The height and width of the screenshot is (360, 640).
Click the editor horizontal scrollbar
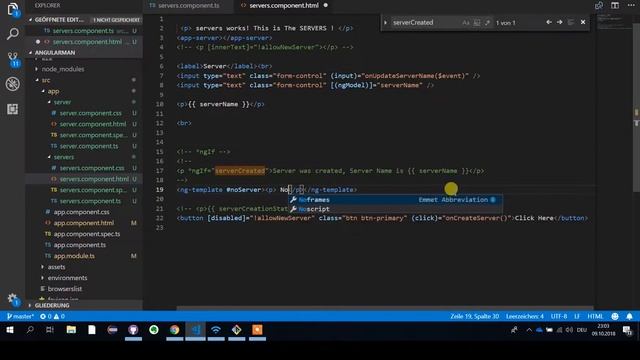click(x=385, y=308)
